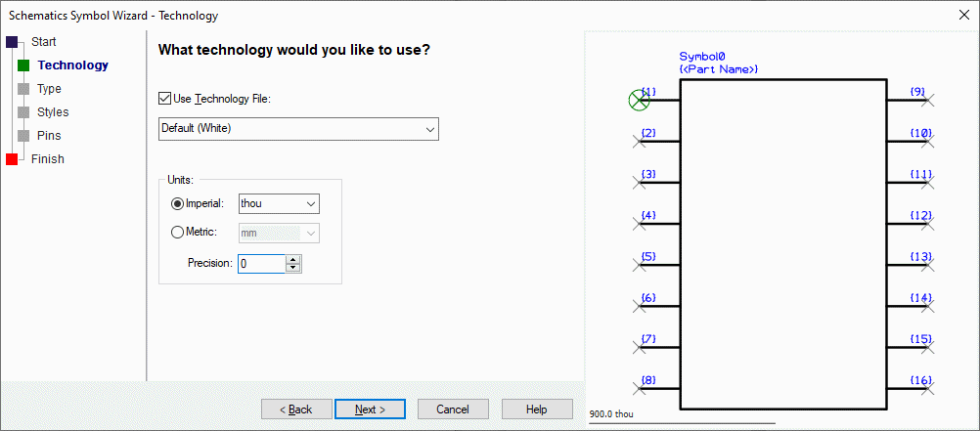Select the Imperial units radio button

tap(177, 203)
